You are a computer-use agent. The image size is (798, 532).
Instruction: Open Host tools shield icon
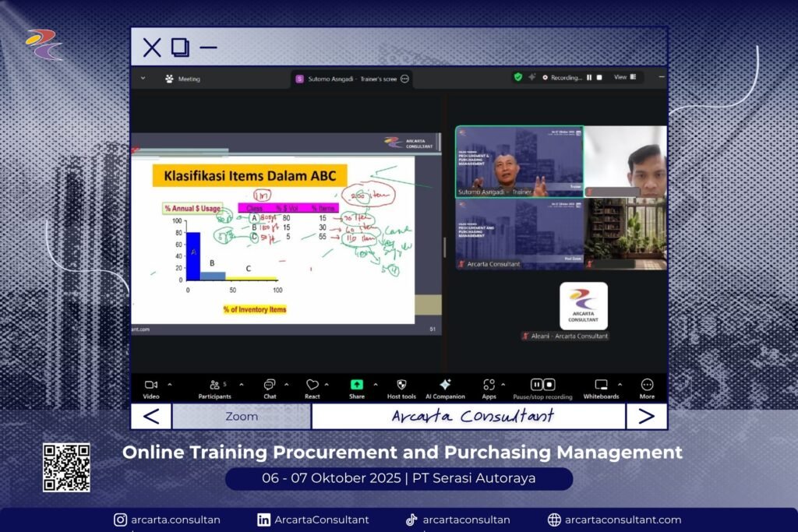point(401,385)
